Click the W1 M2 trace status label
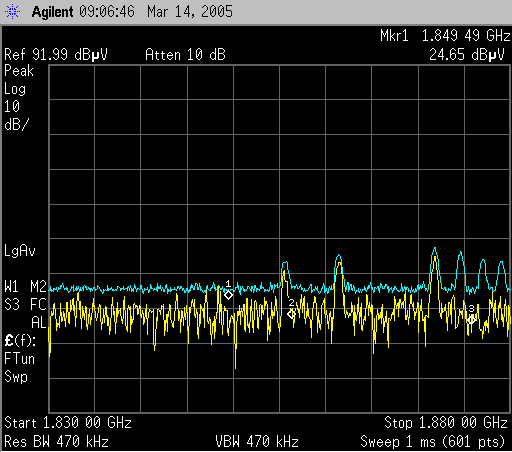The image size is (512, 452). (25, 286)
